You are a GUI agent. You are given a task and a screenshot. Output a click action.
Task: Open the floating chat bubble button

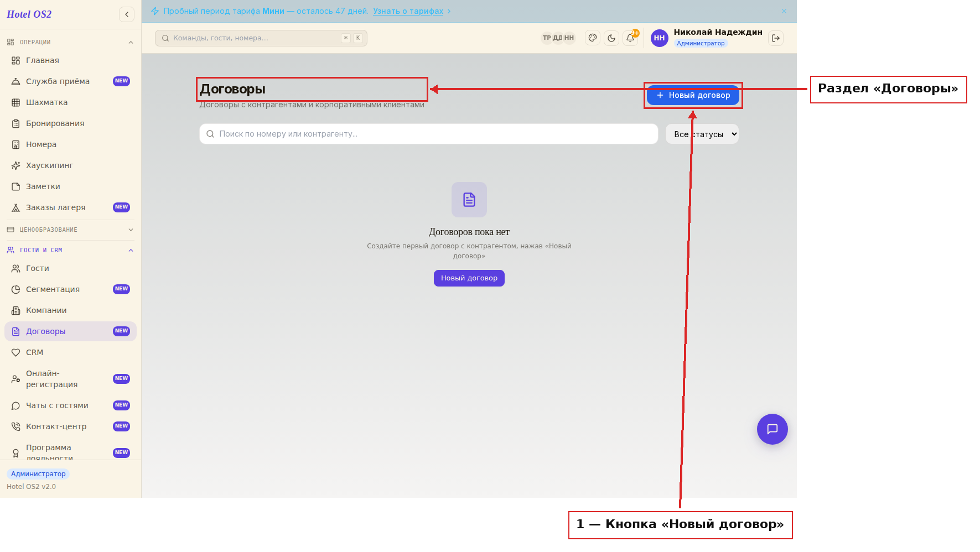pos(772,429)
